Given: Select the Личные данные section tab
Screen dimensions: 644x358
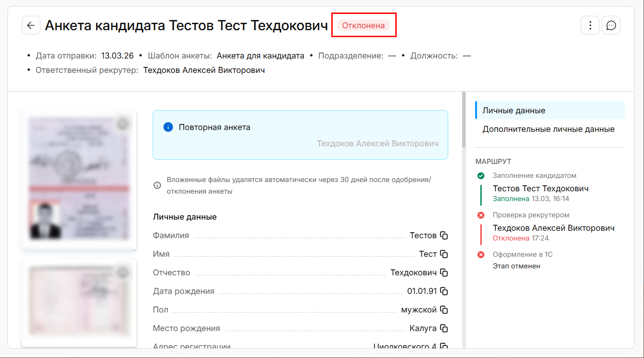Looking at the screenshot, I should [x=514, y=111].
